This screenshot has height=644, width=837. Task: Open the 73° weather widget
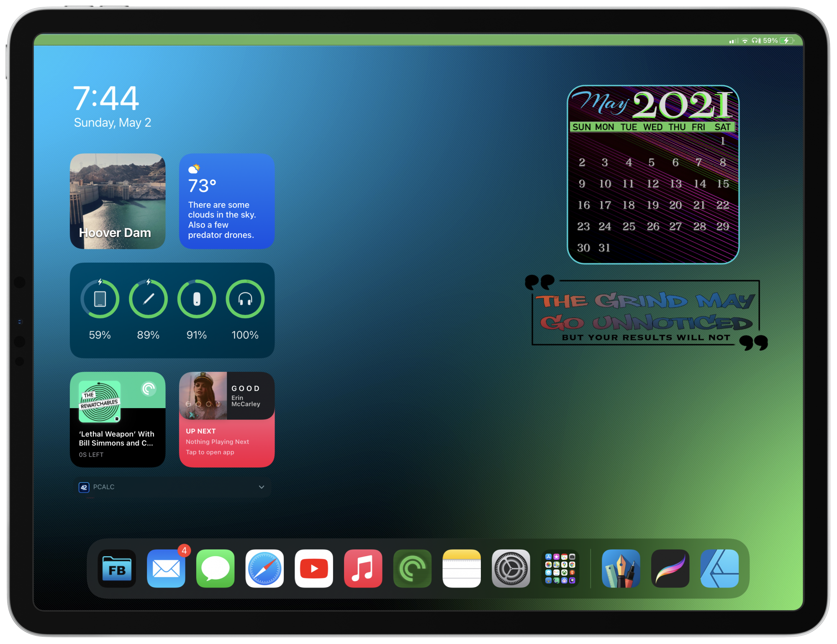click(227, 201)
